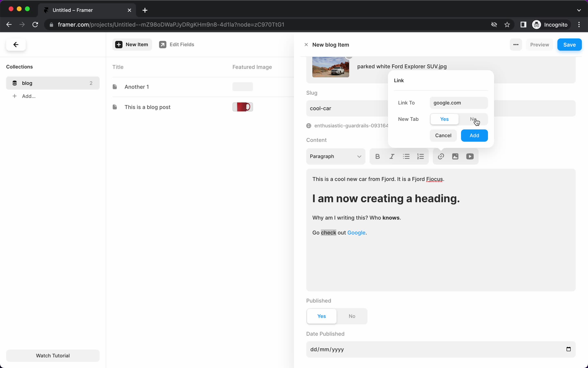Click the Google hyperlink in content

(x=356, y=233)
